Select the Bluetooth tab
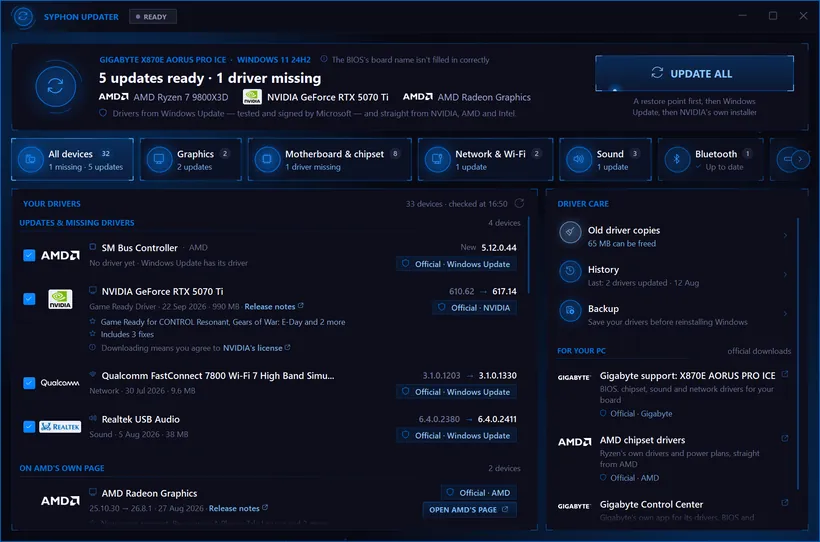Image resolution: width=820 pixels, height=542 pixels. tap(711, 160)
